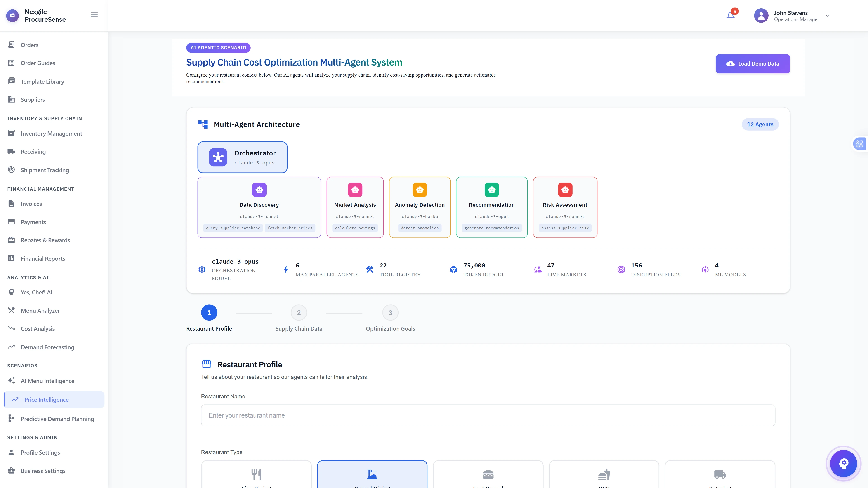This screenshot has height=488, width=868.
Task: Open the floating AI chat assistant bubble
Action: pyautogui.click(x=843, y=463)
